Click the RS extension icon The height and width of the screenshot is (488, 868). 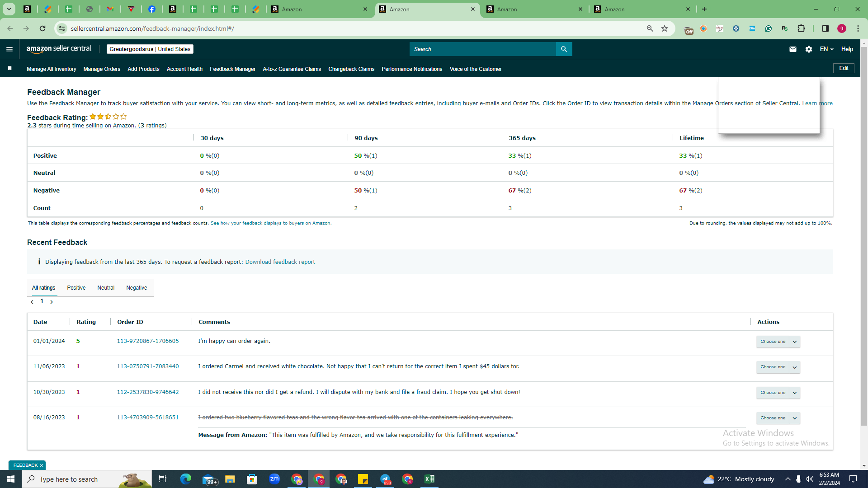[x=785, y=28]
